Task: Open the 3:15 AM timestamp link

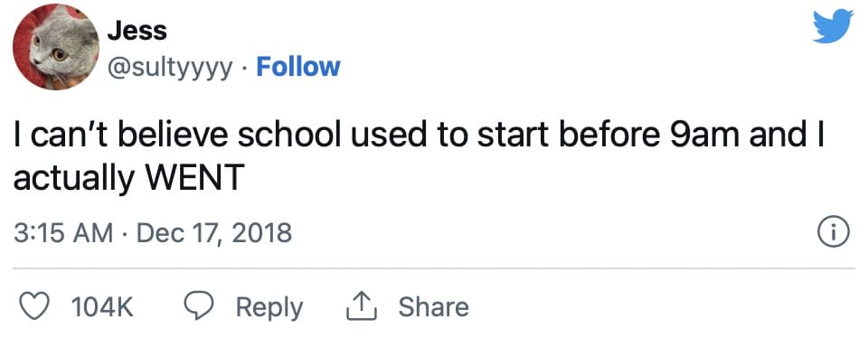Action: (63, 233)
